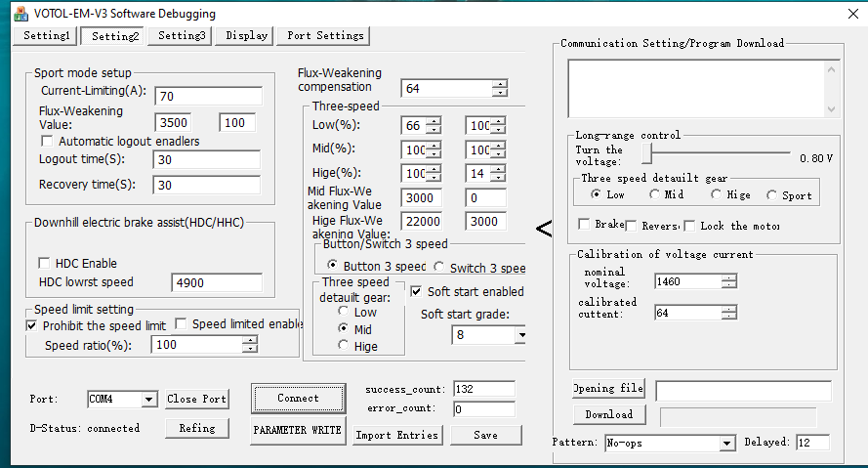The image size is (868, 468).
Task: Enable the HDC Enable checkbox
Action: pyautogui.click(x=44, y=263)
